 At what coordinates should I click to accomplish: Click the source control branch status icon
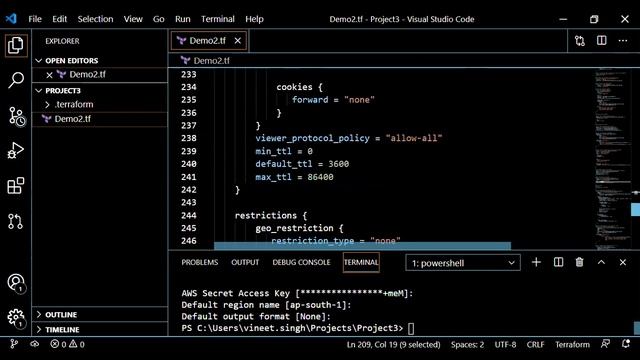click(14, 344)
